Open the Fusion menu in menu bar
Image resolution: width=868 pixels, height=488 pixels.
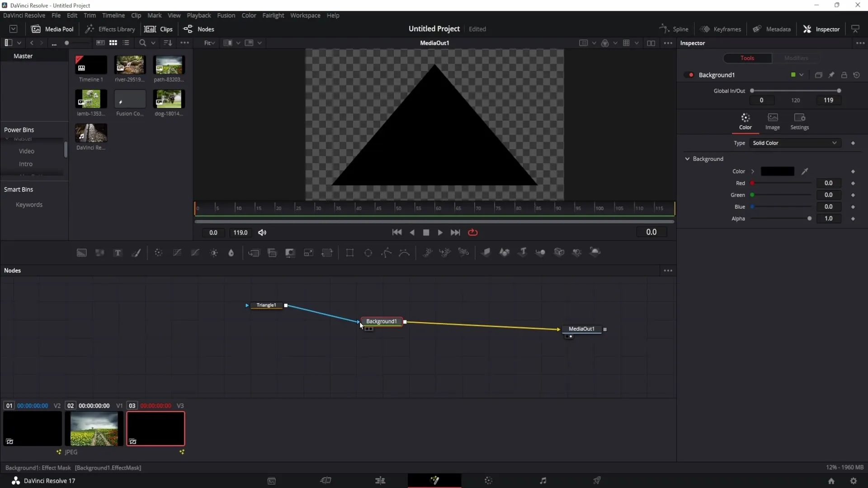tap(226, 15)
